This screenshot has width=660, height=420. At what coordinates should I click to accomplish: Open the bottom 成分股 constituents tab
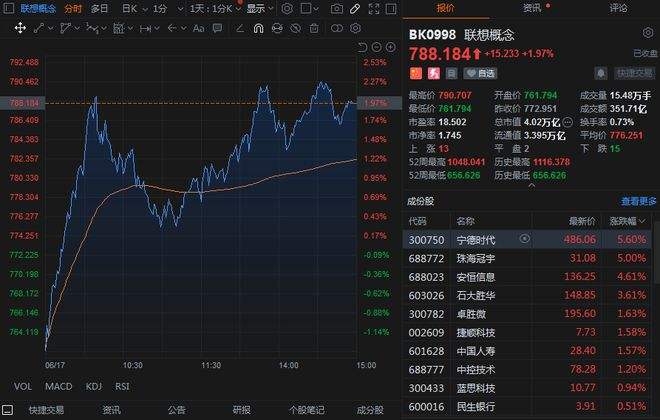click(x=370, y=409)
